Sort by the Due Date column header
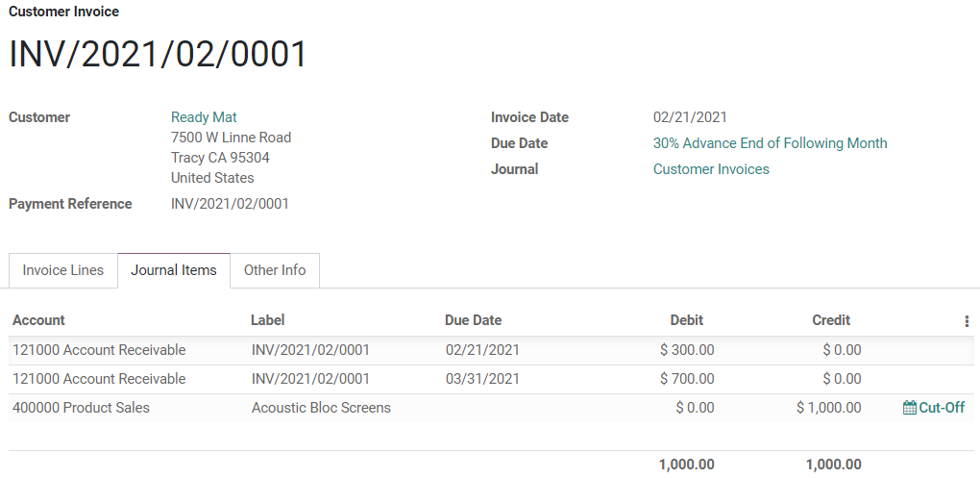980x478 pixels. [473, 320]
